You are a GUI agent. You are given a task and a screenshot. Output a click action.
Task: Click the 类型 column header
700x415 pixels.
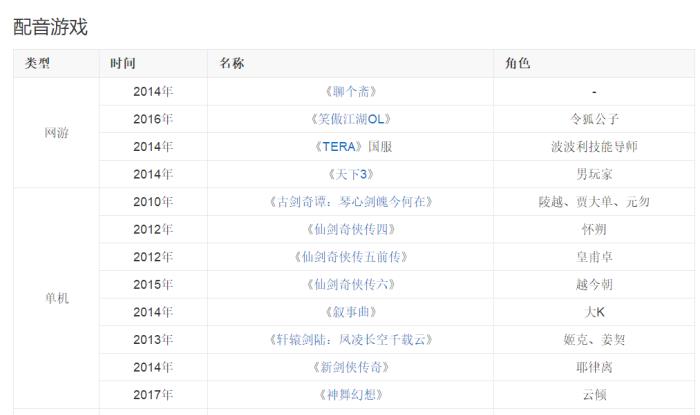(38, 63)
